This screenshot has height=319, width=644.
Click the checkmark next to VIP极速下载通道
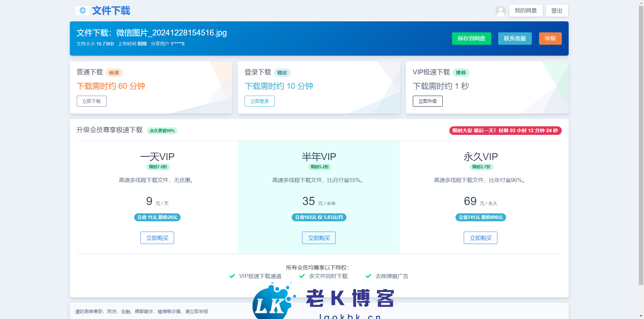tap(232, 276)
